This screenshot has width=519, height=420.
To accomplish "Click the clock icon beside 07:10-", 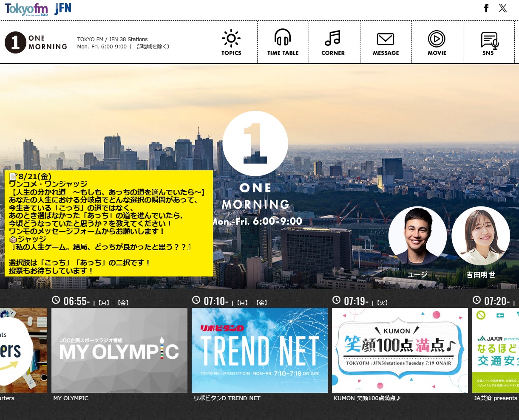I will click(x=196, y=300).
